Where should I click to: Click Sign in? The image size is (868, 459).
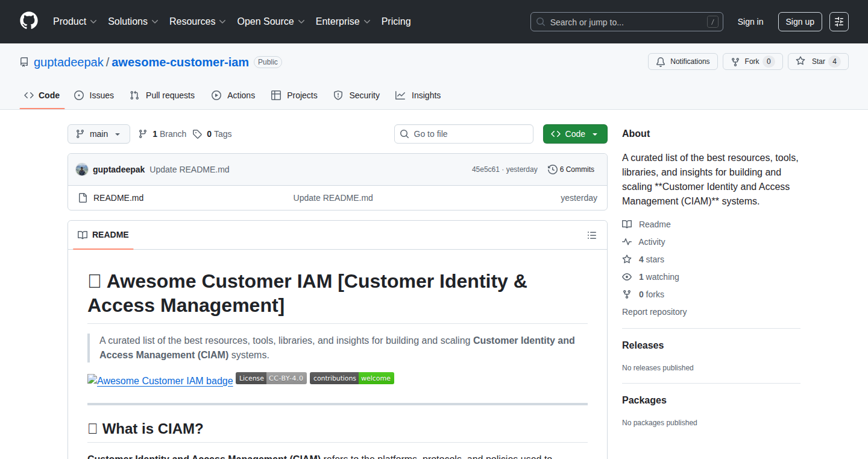click(750, 22)
